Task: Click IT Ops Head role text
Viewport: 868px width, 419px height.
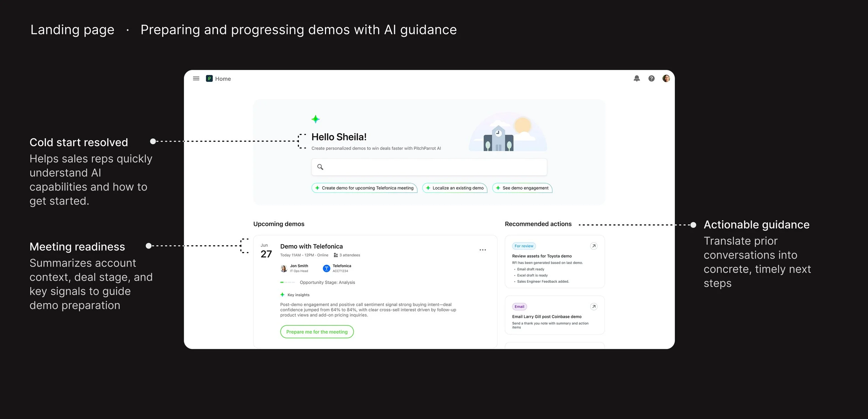Action: pyautogui.click(x=299, y=271)
